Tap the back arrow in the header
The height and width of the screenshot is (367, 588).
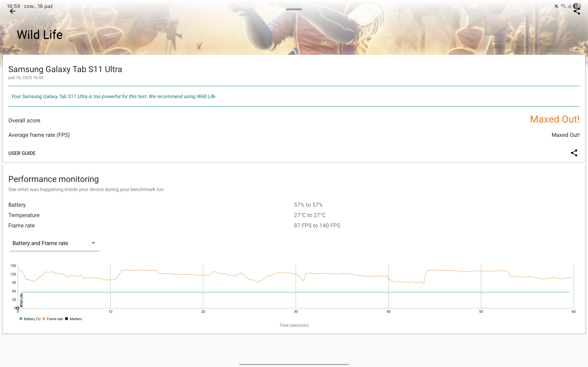[x=12, y=11]
